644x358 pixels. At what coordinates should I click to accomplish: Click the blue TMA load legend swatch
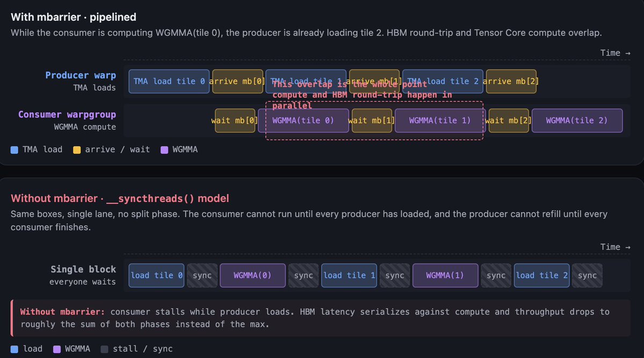click(x=15, y=150)
